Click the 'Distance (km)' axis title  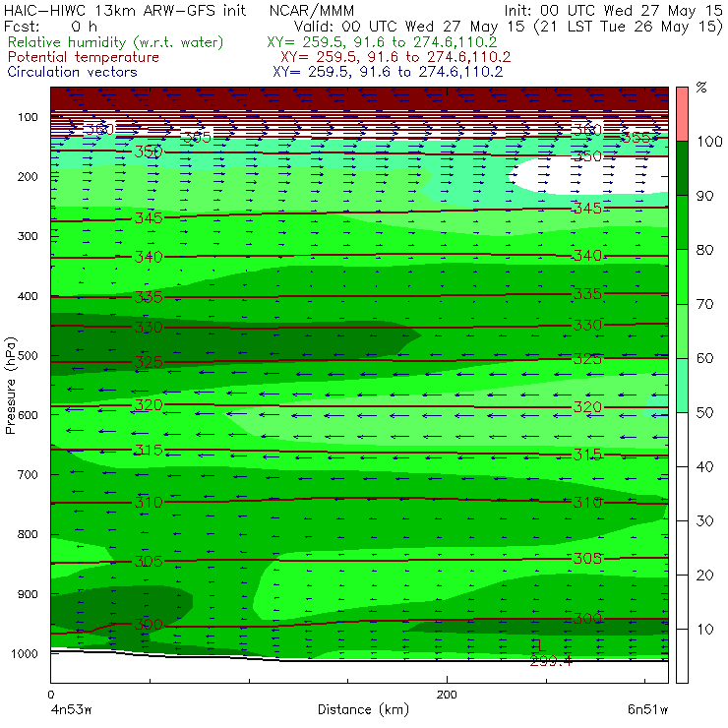point(364,709)
